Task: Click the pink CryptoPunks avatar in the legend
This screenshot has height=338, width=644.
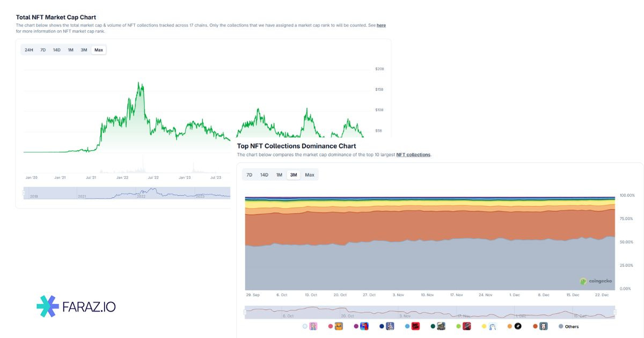Action: [x=312, y=326]
